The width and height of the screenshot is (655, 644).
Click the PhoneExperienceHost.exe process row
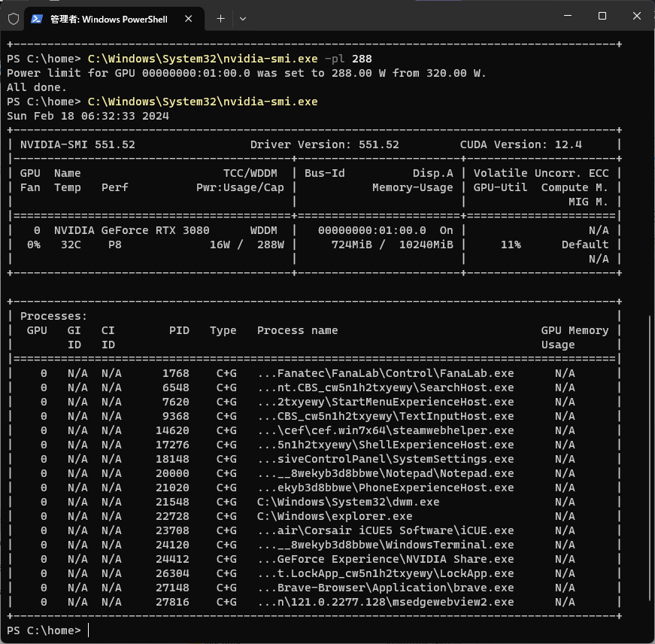coord(314,488)
